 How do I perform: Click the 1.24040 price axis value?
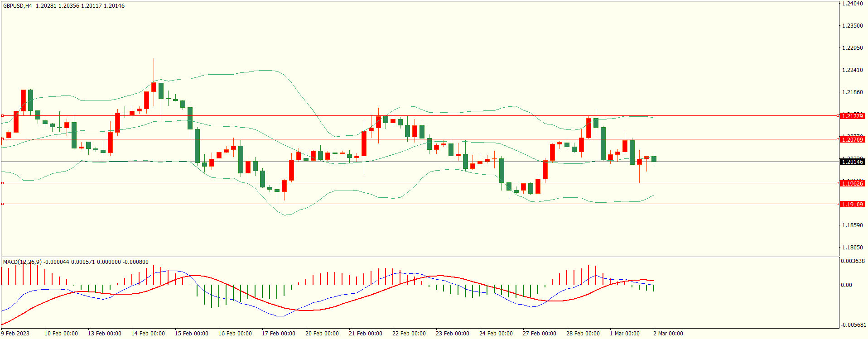[852, 4]
